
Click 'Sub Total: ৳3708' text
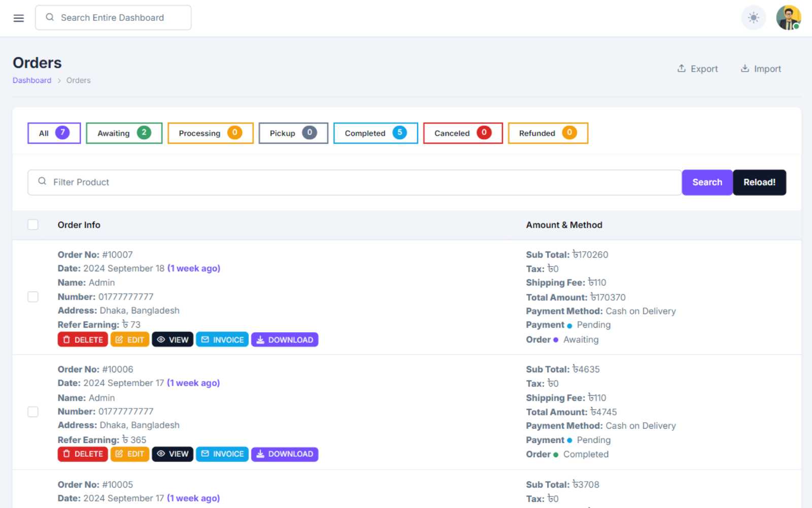[x=563, y=485]
